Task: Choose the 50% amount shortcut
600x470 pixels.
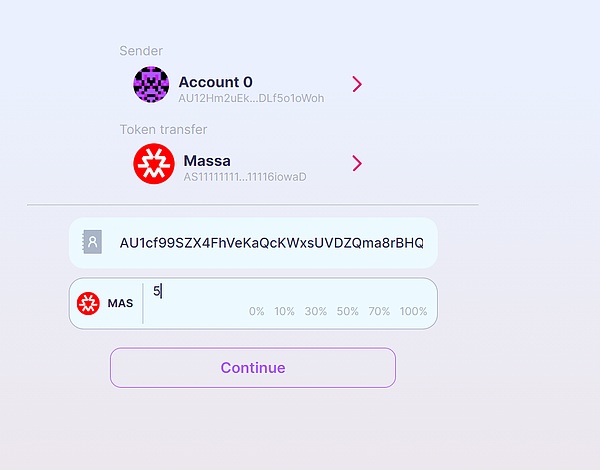Action: point(347,312)
